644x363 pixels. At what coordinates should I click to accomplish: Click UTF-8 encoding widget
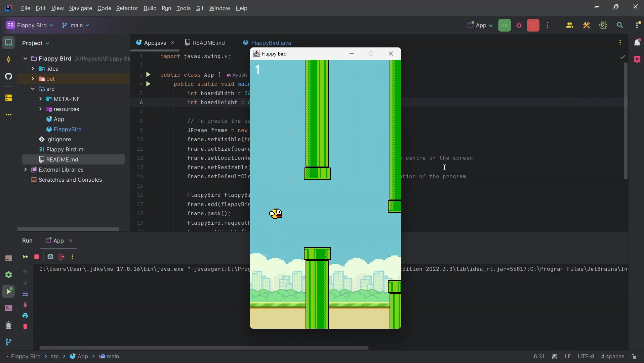586,357
